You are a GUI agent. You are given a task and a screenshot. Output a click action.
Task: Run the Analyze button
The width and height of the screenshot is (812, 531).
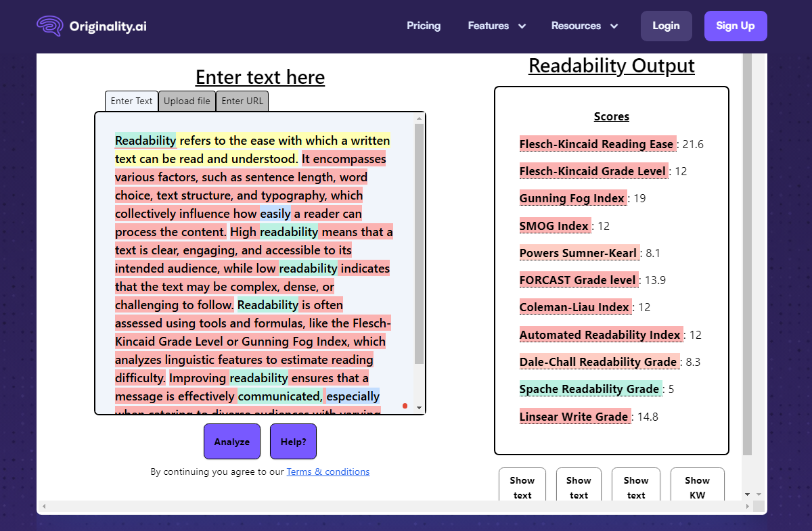click(x=232, y=442)
